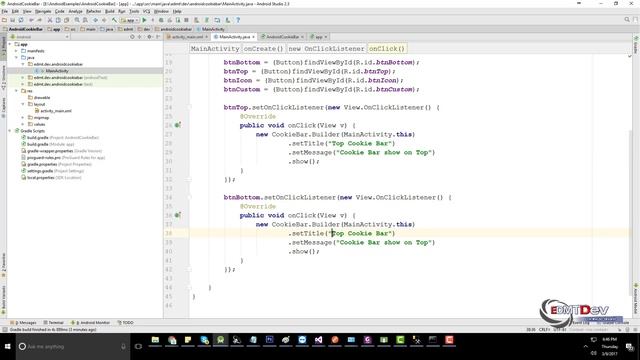The width and height of the screenshot is (640, 360).
Task: Click the Synchronize toolbar icon
Action: click(21, 20)
